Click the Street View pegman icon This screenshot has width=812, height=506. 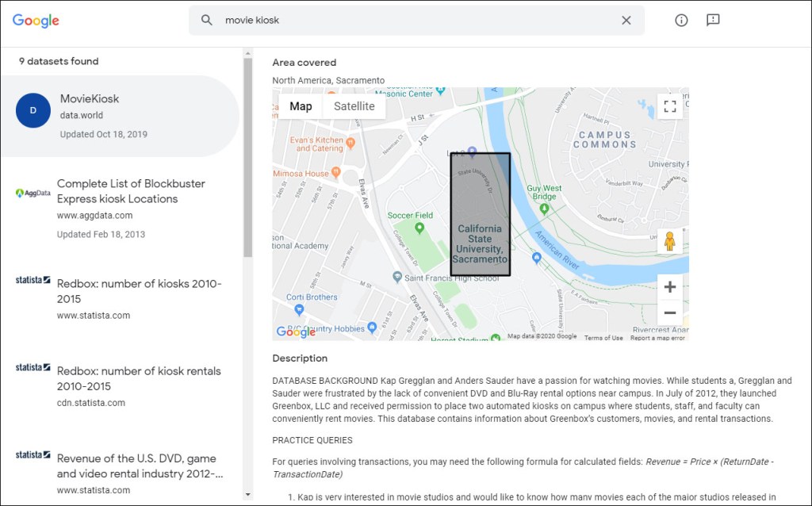point(669,241)
